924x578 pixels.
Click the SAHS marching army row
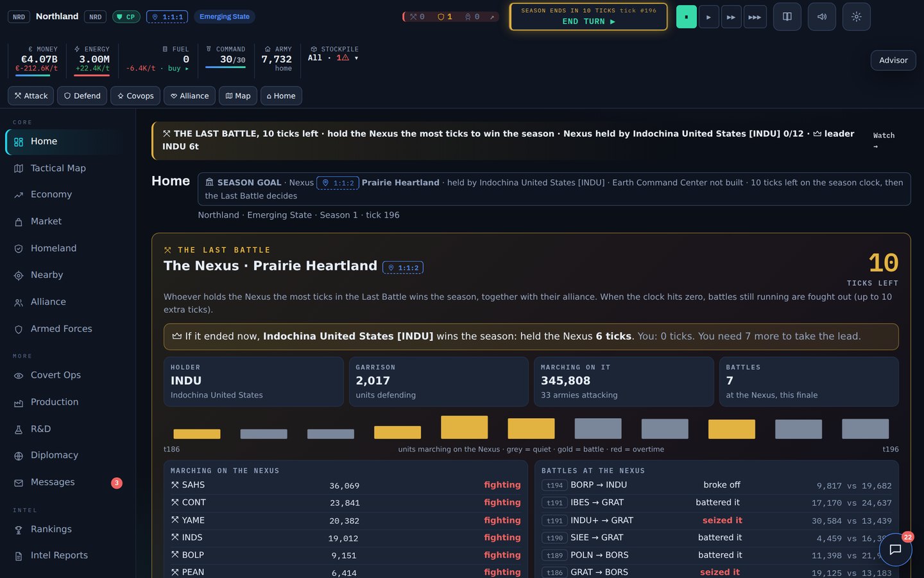pos(346,486)
